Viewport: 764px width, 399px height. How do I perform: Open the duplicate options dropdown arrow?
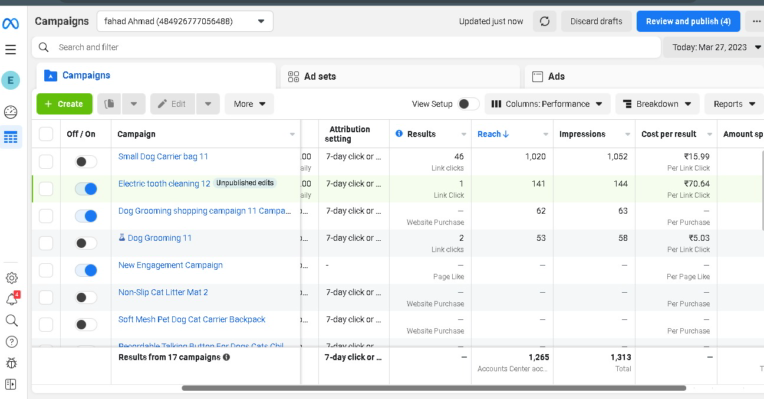134,104
